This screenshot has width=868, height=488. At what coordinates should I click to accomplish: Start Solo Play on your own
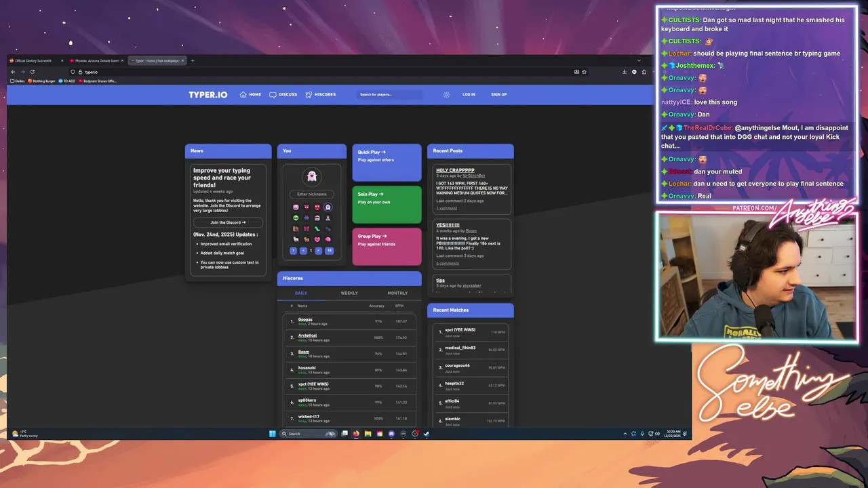[x=387, y=205]
